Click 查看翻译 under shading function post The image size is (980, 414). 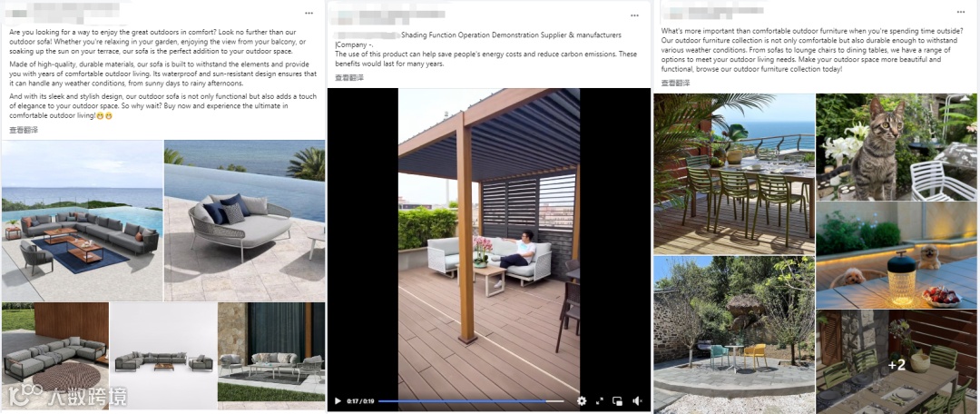pyautogui.click(x=348, y=77)
